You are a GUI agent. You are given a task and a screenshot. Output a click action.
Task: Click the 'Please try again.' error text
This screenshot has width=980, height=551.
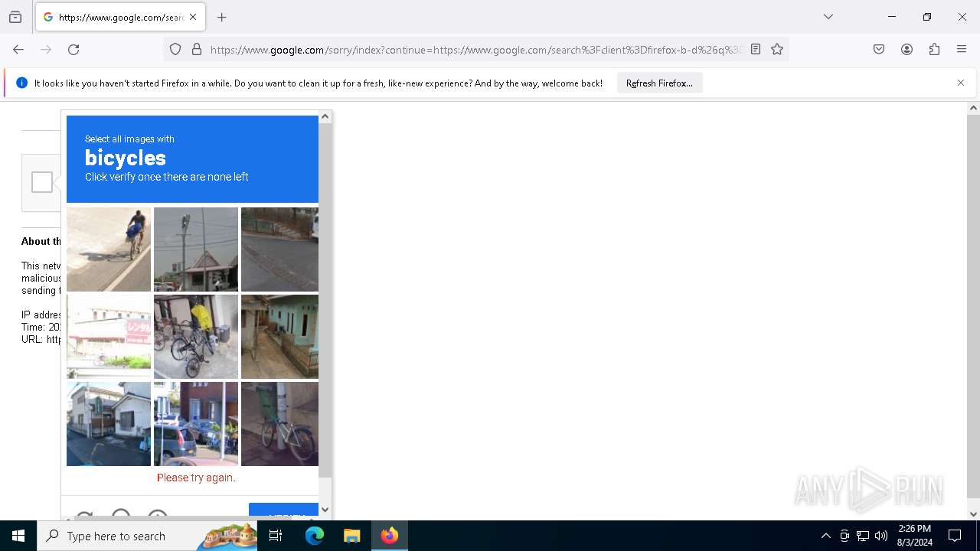196,478
